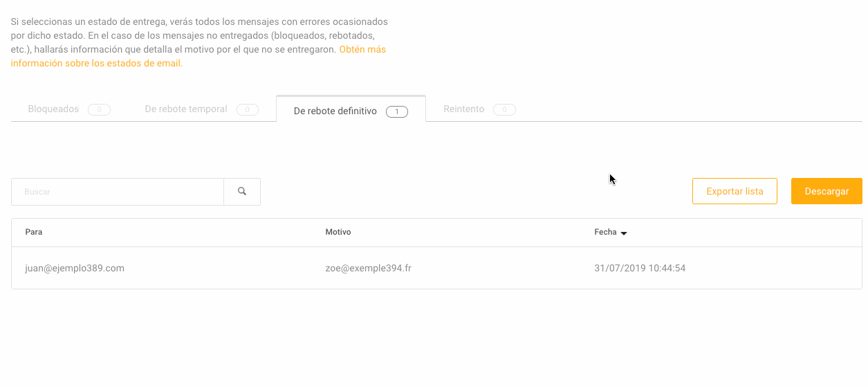Click the Bloqueados count badge
Viewport: 868px width, 387px height.
pyautogui.click(x=99, y=109)
